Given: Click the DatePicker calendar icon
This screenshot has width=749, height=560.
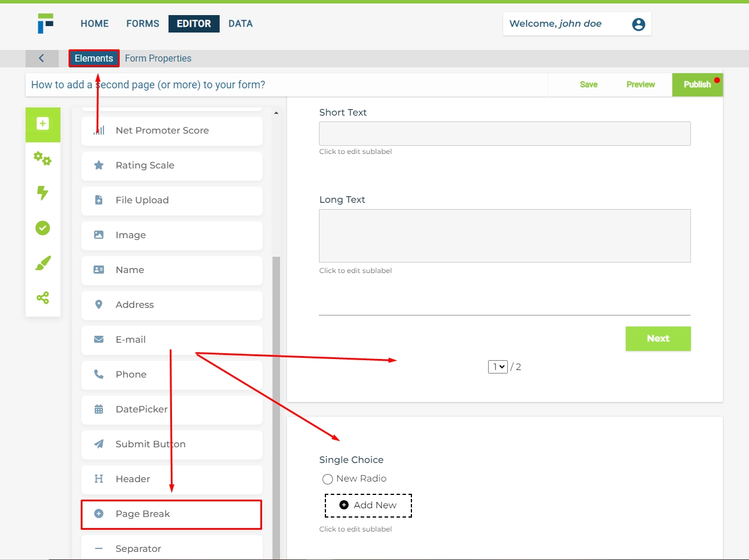Looking at the screenshot, I should (99, 409).
